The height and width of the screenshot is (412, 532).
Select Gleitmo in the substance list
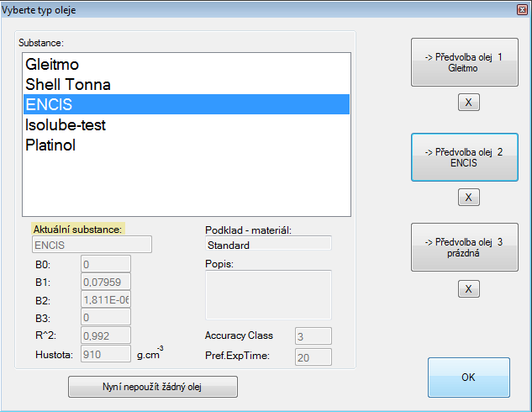coord(187,64)
